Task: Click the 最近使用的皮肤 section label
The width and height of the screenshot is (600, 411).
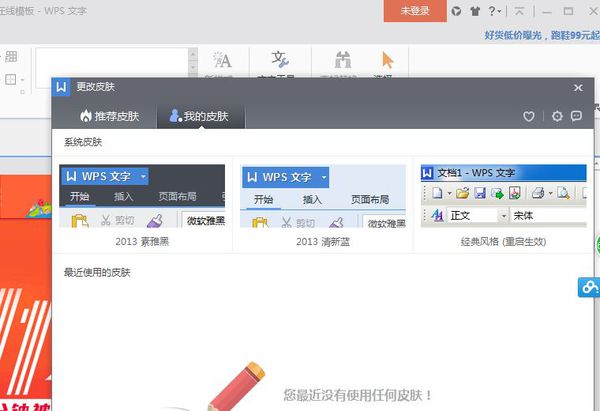Action: pos(97,272)
